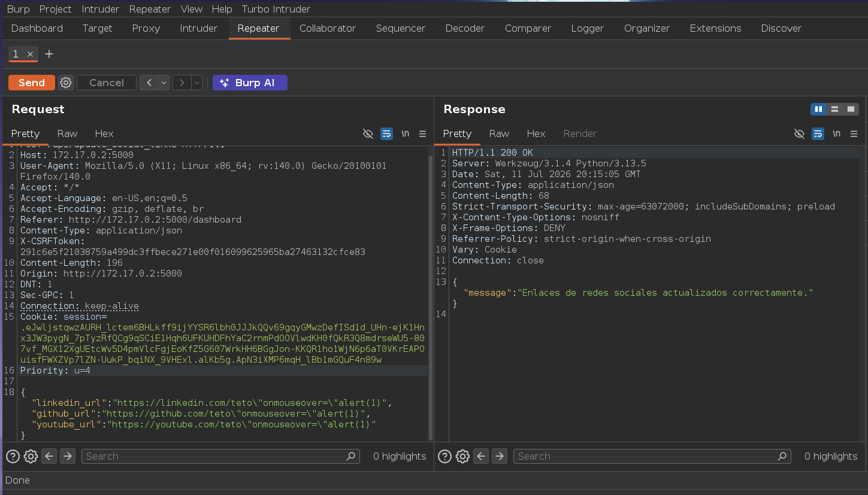Image resolution: width=868 pixels, height=495 pixels.
Task: Switch to combined tabbed layout view
Action: pyautogui.click(x=851, y=109)
